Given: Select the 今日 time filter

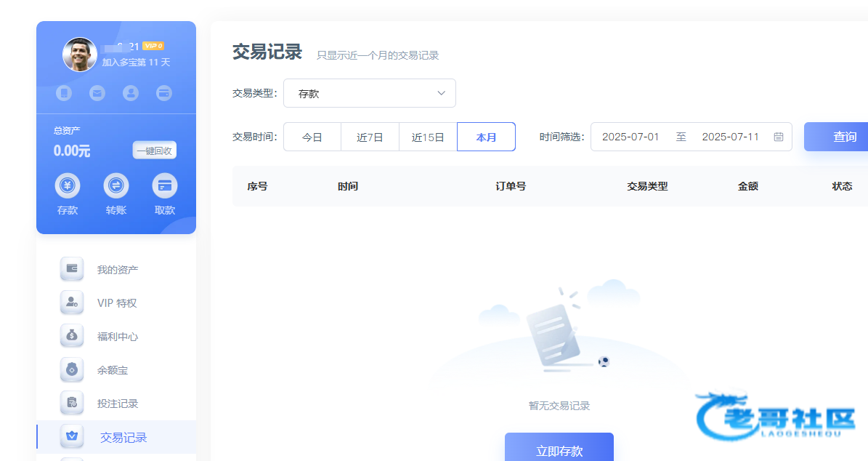Looking at the screenshot, I should coord(312,137).
